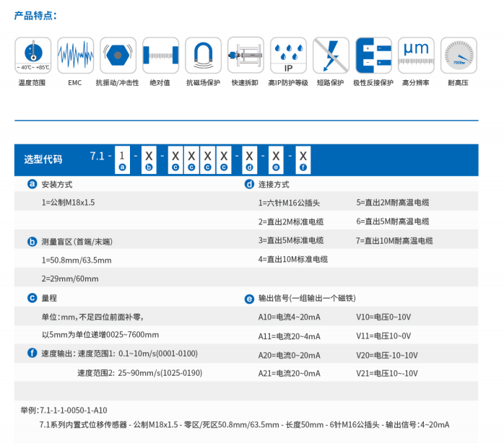Select the high pressure gauge icon
This screenshot has height=443, width=504.
click(x=459, y=56)
